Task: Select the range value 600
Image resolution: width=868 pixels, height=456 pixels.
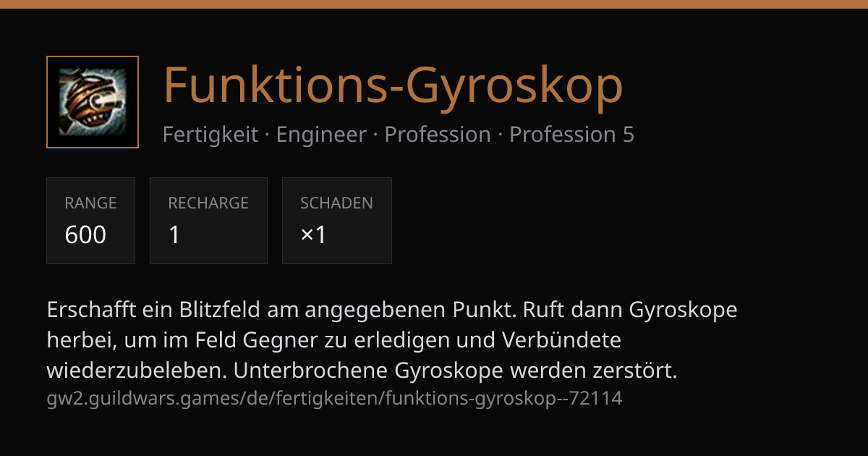Action: coord(85,235)
